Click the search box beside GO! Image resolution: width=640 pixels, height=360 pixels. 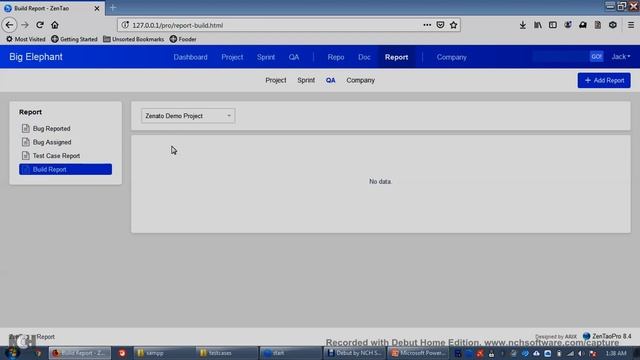(560, 57)
